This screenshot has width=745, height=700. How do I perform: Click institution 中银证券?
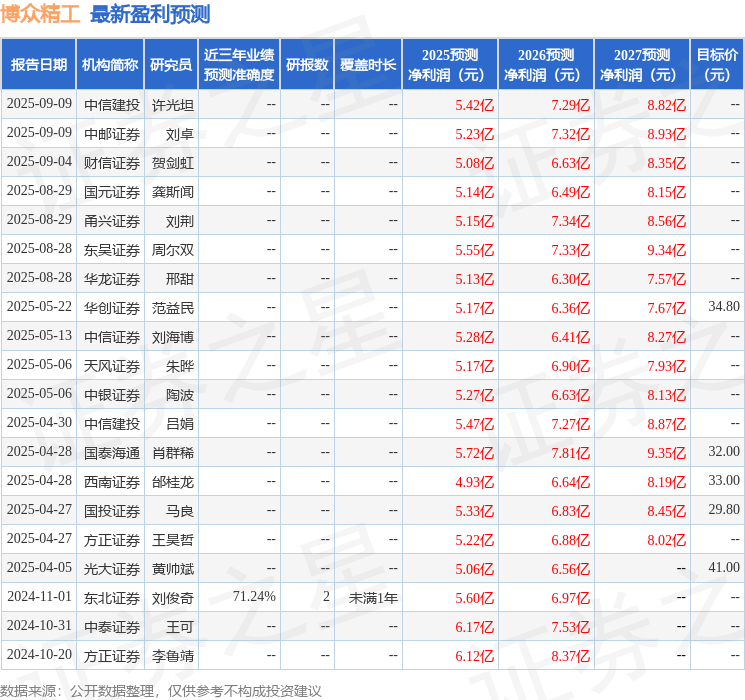point(112,395)
